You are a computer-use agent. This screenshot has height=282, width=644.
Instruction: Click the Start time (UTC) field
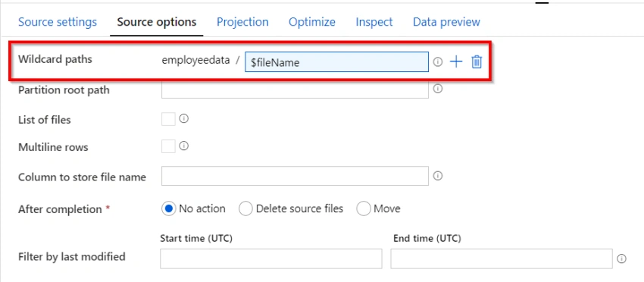click(x=271, y=258)
